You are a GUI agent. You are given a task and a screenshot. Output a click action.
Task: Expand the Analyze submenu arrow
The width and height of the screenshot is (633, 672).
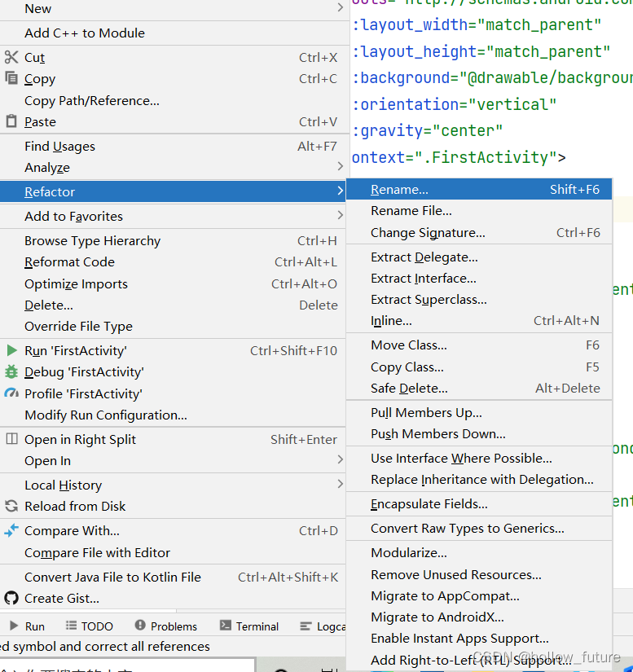tap(340, 166)
